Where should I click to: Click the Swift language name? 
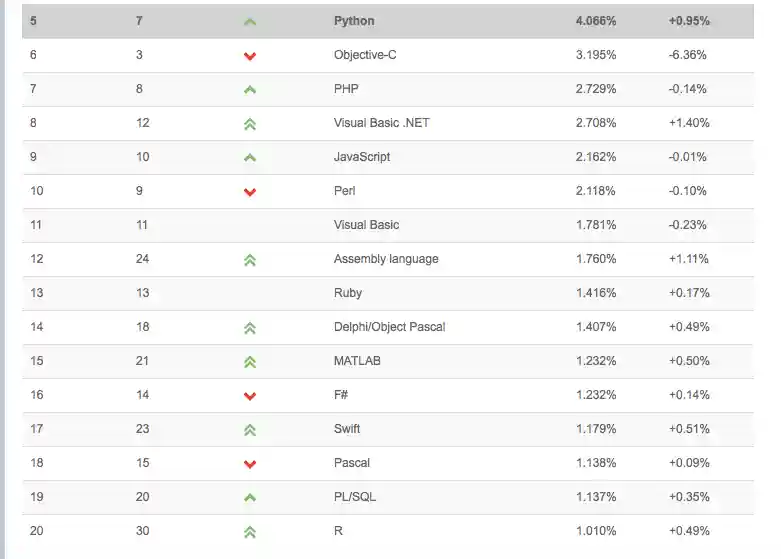click(x=347, y=429)
